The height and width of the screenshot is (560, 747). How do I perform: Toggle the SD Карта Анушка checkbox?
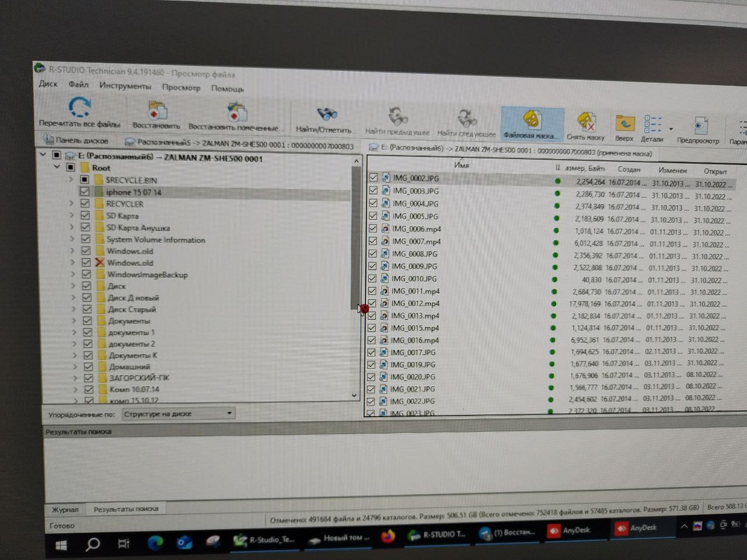[86, 228]
